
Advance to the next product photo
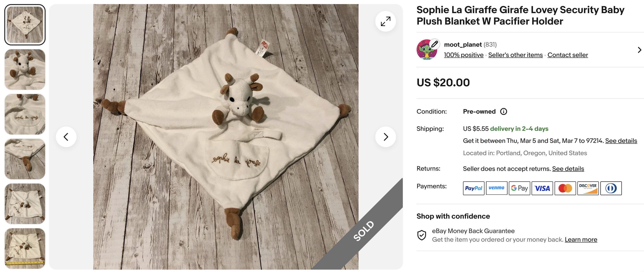pyautogui.click(x=385, y=137)
